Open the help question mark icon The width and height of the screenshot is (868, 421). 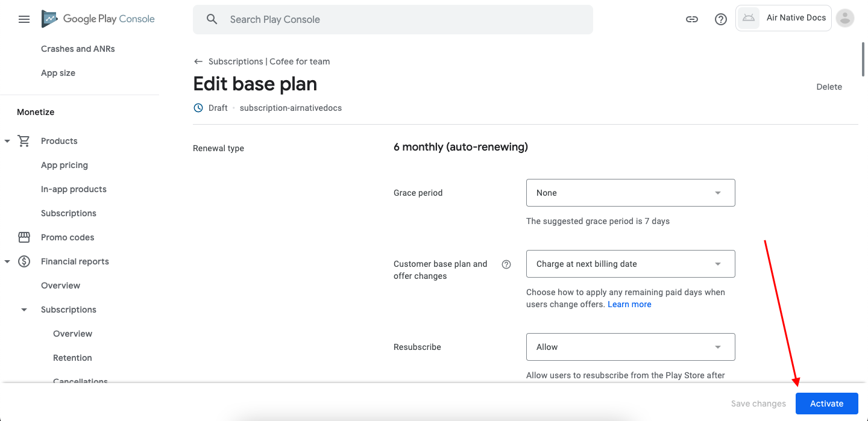click(721, 19)
